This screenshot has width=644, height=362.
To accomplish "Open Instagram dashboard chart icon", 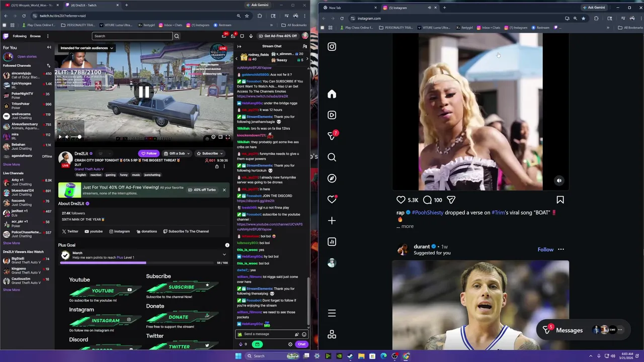I will tap(332, 242).
